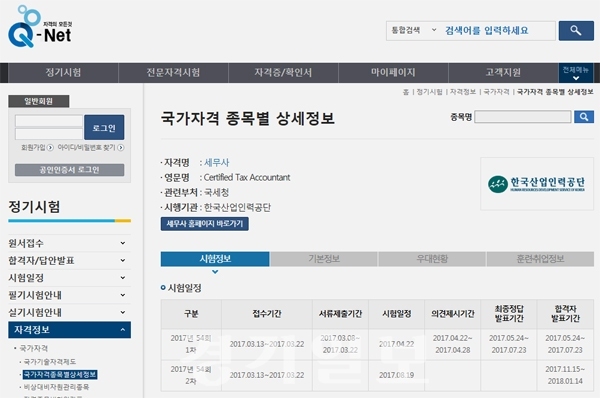Screen dimensions: 600x398
Task: Click the 세무사 qualification name link
Action: click(216, 163)
